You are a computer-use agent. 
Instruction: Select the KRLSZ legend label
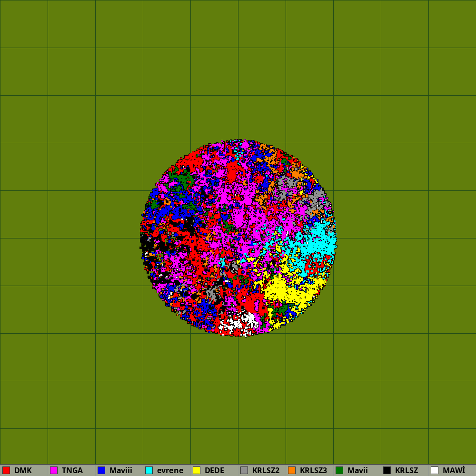[407, 470]
